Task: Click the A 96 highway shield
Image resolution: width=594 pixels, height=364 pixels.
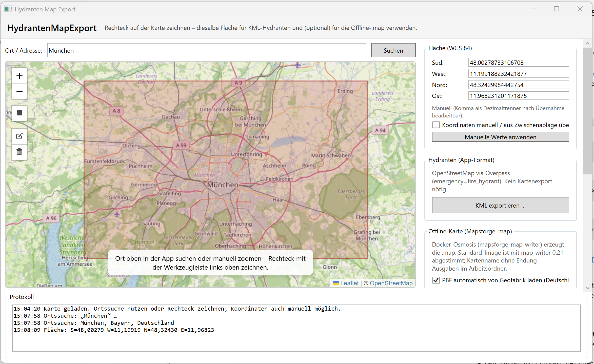Action: coord(51,218)
